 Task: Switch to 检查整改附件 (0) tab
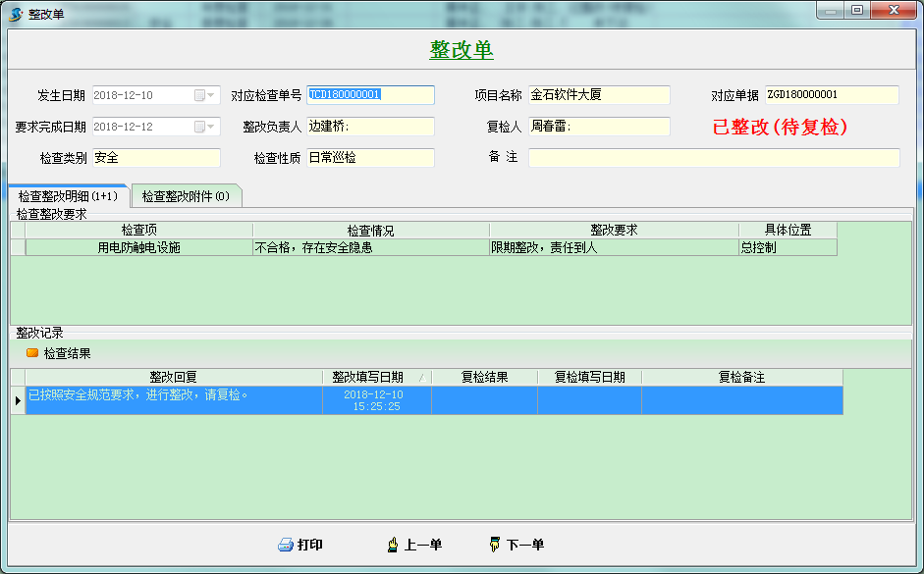pos(187,196)
